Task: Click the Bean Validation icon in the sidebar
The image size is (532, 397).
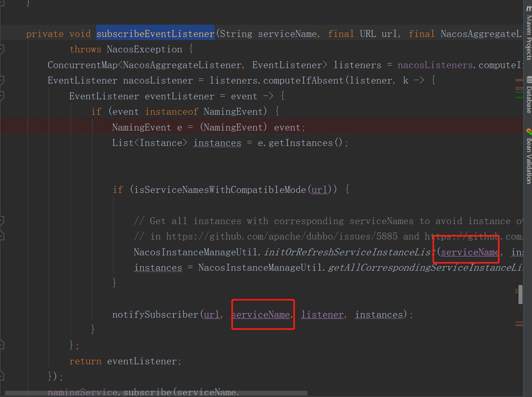Action: [x=529, y=131]
